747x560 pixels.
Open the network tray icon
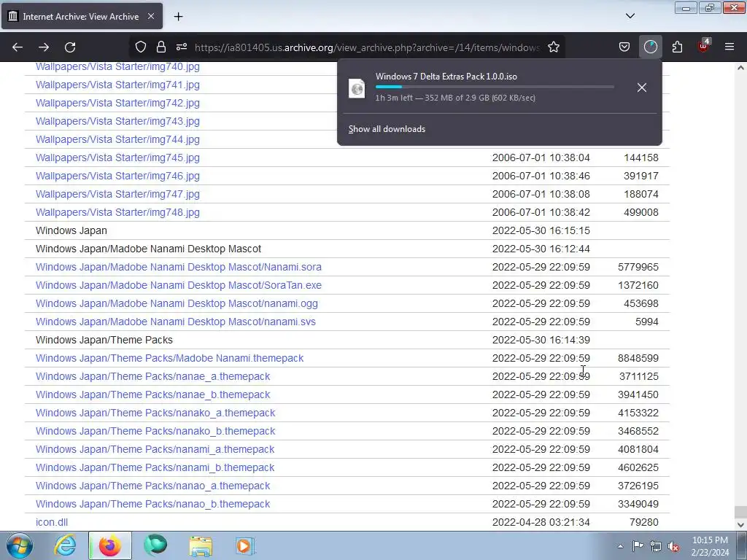pyautogui.click(x=656, y=546)
